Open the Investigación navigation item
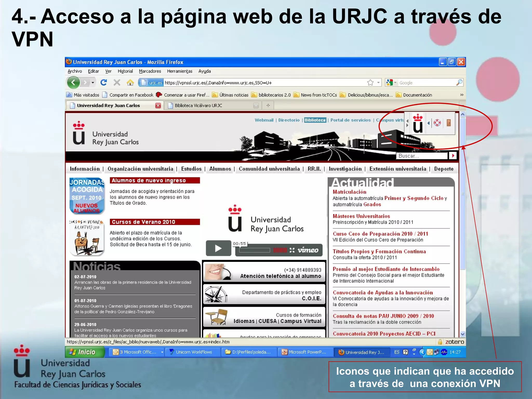The image size is (532, 399). [x=345, y=169]
